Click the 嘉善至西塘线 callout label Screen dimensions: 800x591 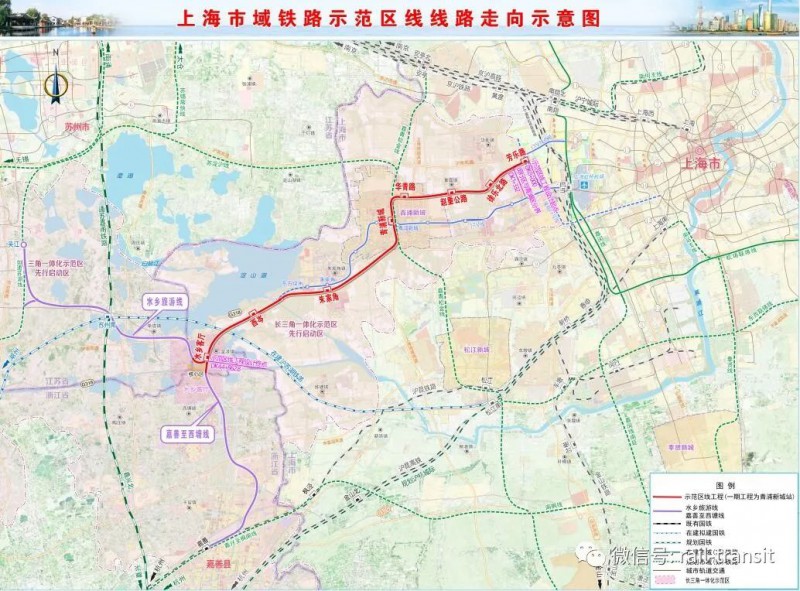click(x=189, y=435)
